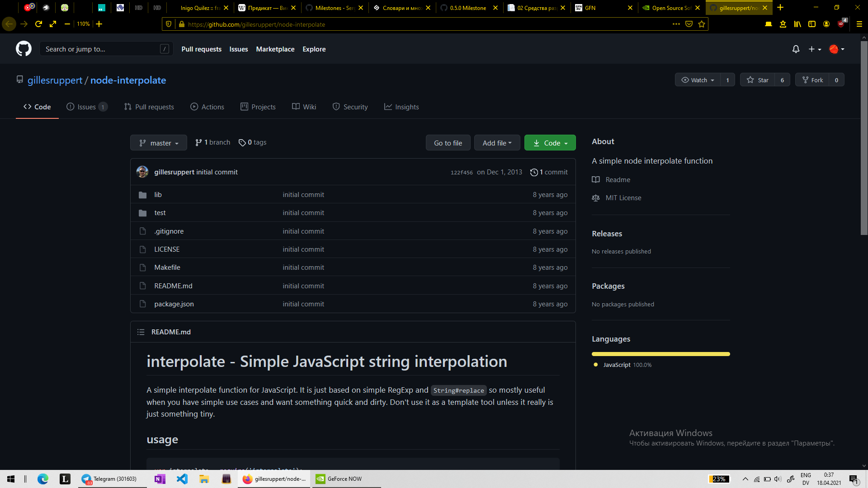Viewport: 868px width, 488px height.
Task: Open page actions three-dots menu
Action: tap(676, 24)
